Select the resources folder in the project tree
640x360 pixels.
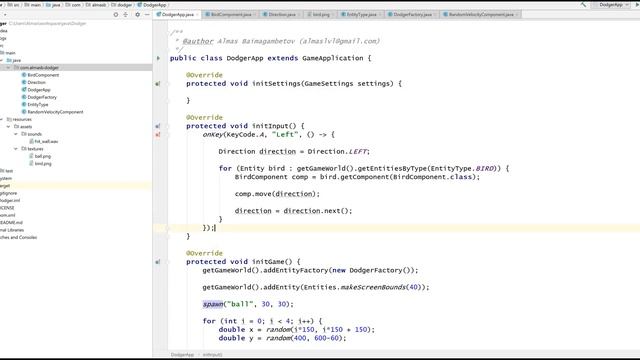coord(19,120)
